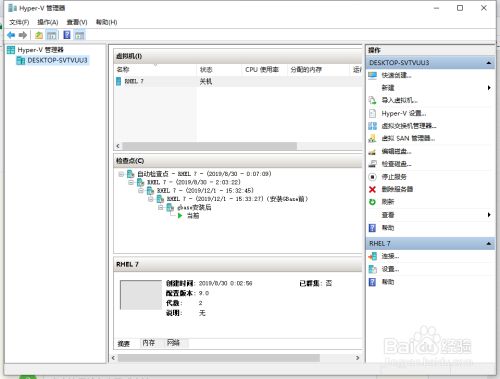The image size is (500, 379).
Task: Click the red X 删除服务器 icon
Action: click(372, 189)
